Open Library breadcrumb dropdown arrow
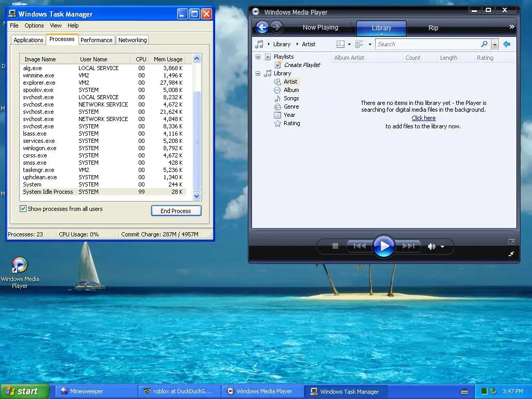Screen dimensions: 532x399 [269, 44]
